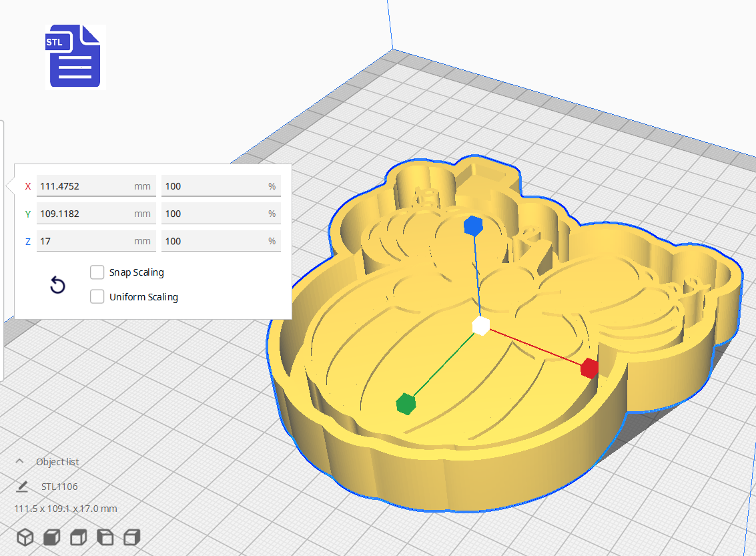Screen dimensions: 756x556
Task: Click the blue STL file icon
Action: tap(75, 57)
